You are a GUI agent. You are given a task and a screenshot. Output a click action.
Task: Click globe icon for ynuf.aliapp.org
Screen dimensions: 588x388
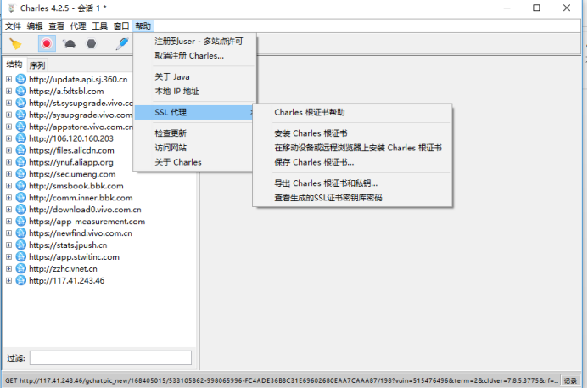click(21, 162)
